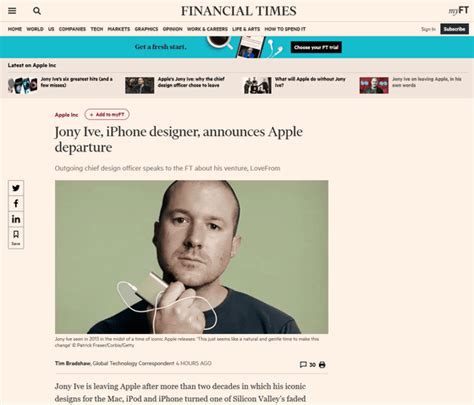Open Jony Ive's six greatest hits thumbnail
This screenshot has width=474, height=405.
(23, 85)
